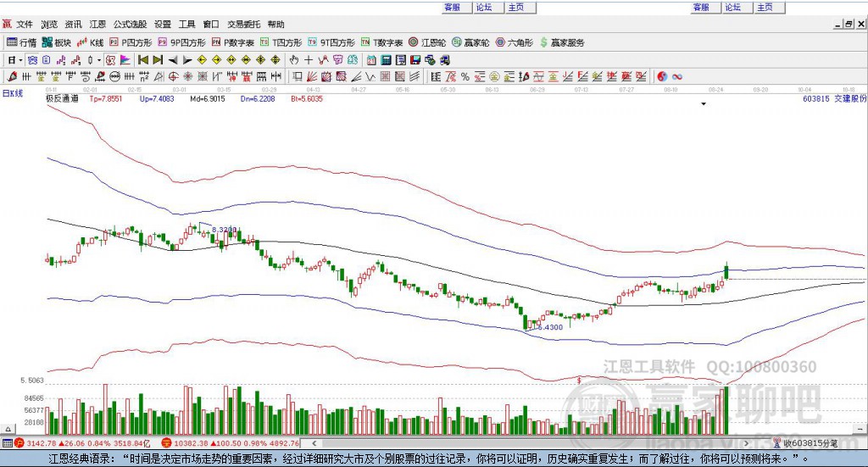Click the 收603815分笔 status indicator
The width and height of the screenshot is (868, 467).
[x=806, y=443]
